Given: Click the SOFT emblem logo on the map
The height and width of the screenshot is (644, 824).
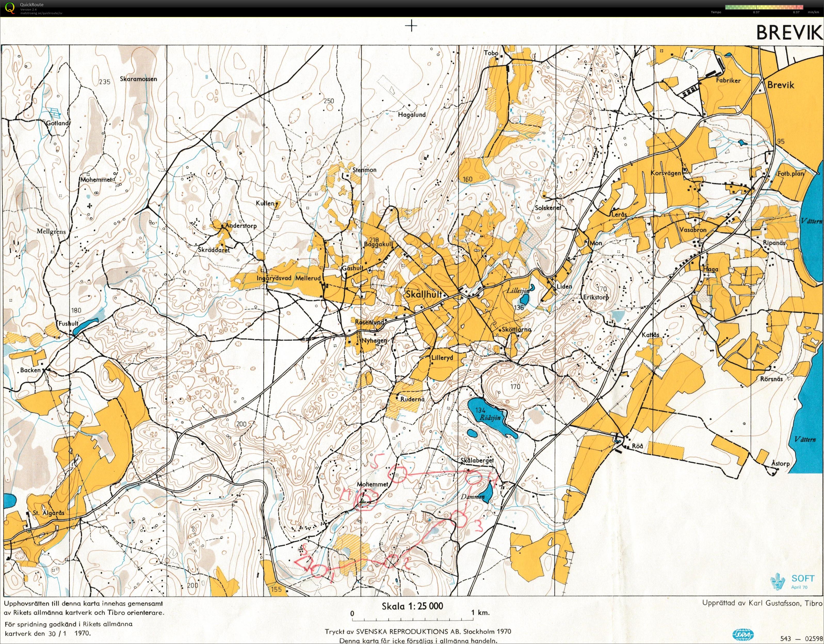Looking at the screenshot, I should pos(778,581).
